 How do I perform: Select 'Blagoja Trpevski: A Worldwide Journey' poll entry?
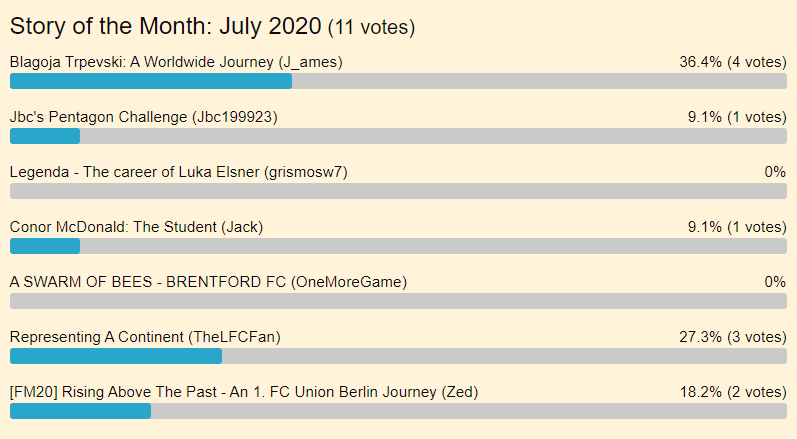[176, 62]
